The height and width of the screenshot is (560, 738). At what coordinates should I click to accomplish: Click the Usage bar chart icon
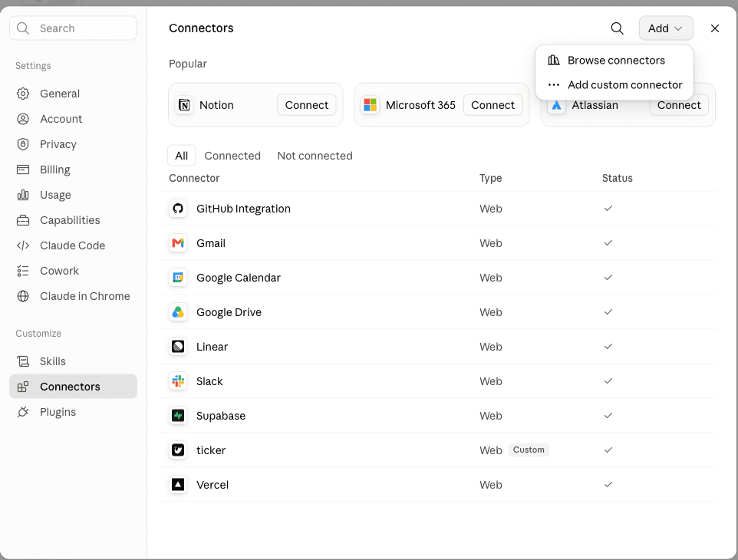pyautogui.click(x=22, y=195)
